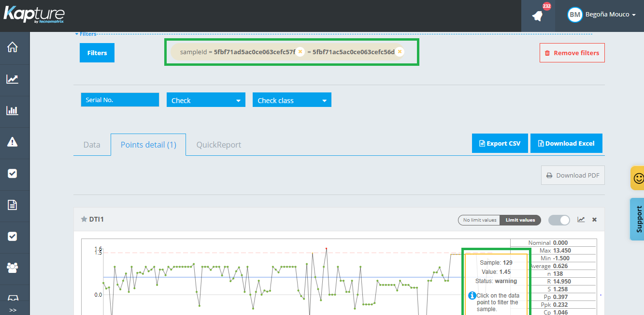Click the Export CSV button
Image resolution: width=644 pixels, height=315 pixels.
click(x=500, y=143)
